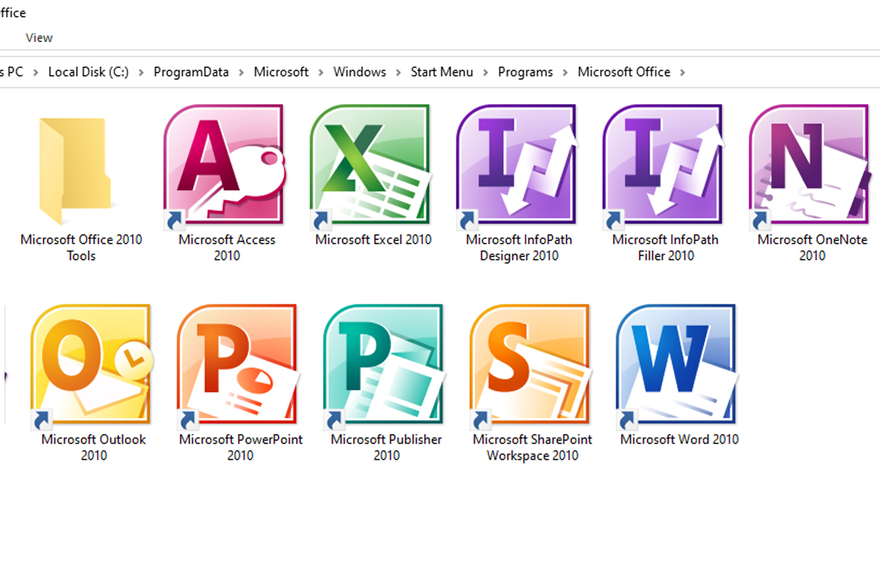
Task: Expand the chevron after ProgramData
Action: [x=241, y=72]
